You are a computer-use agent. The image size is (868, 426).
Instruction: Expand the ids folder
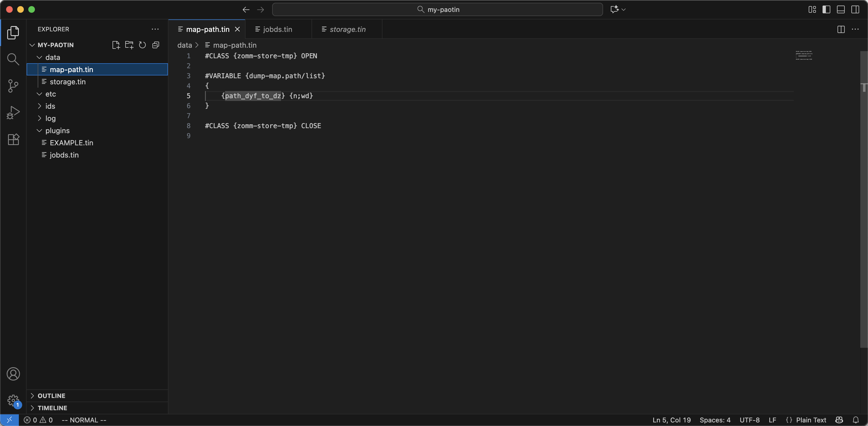pos(50,106)
